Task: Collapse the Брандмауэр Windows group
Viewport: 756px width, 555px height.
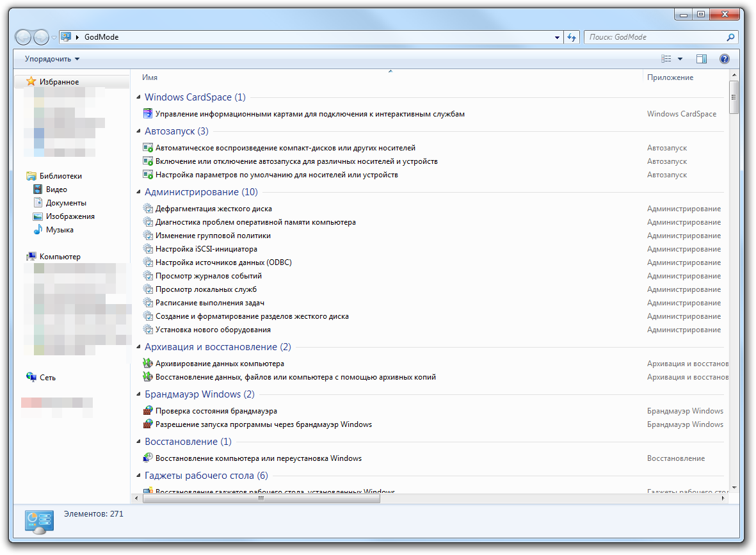Action: click(138, 394)
